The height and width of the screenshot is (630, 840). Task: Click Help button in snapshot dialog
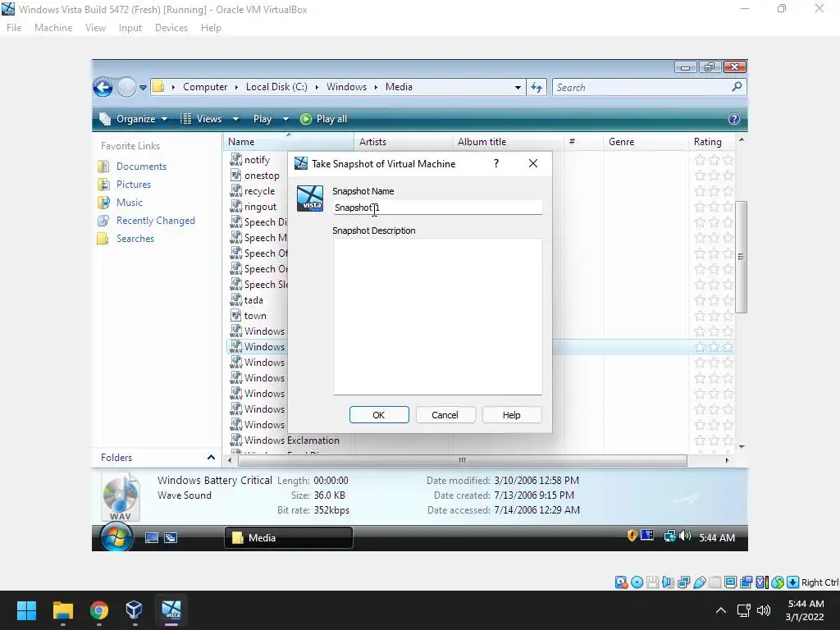(x=512, y=415)
